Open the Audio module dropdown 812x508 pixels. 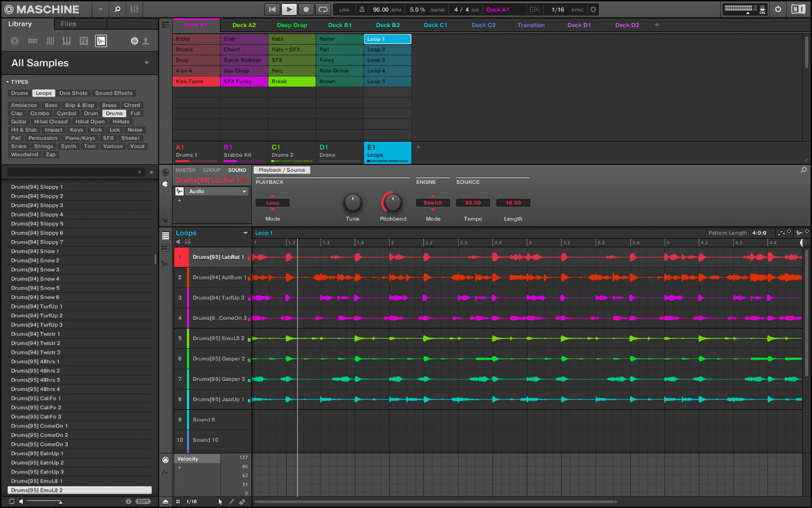(x=245, y=191)
